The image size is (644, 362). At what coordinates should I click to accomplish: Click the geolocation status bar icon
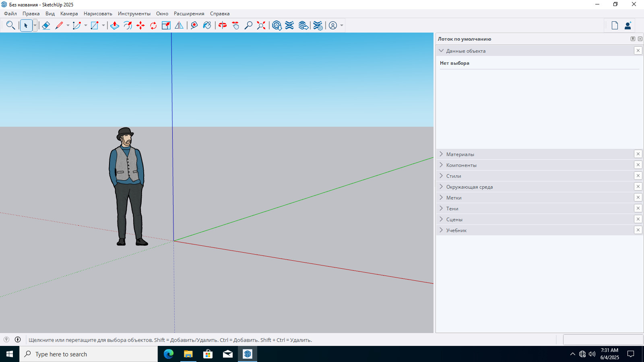(x=6, y=339)
